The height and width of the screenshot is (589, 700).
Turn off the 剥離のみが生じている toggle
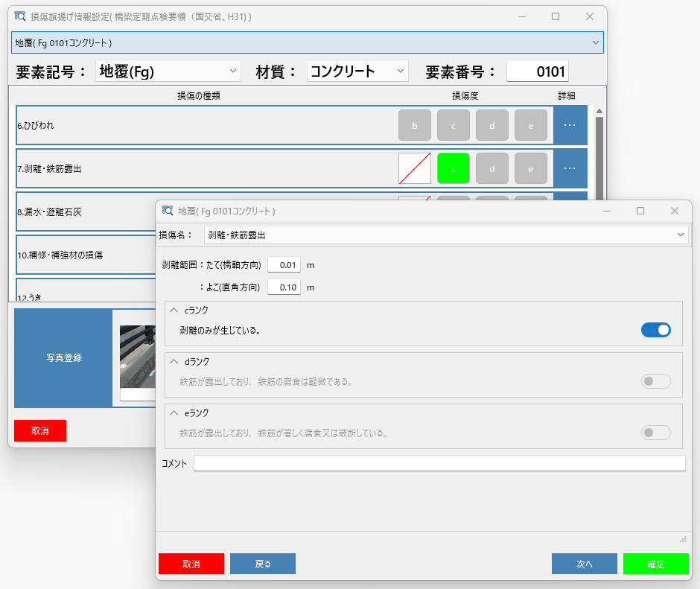[655, 330]
